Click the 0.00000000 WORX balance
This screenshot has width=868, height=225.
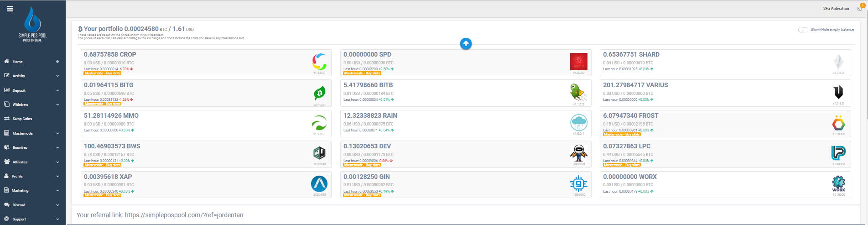click(630, 177)
